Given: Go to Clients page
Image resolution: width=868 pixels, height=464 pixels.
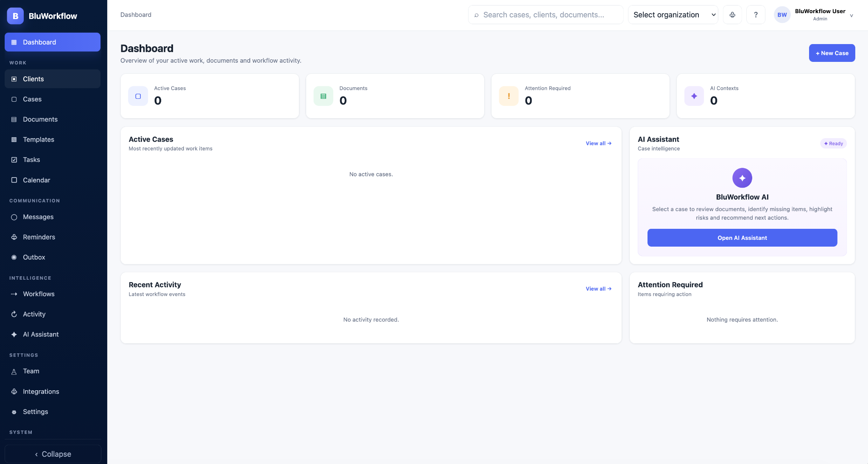Looking at the screenshot, I should coord(53,79).
